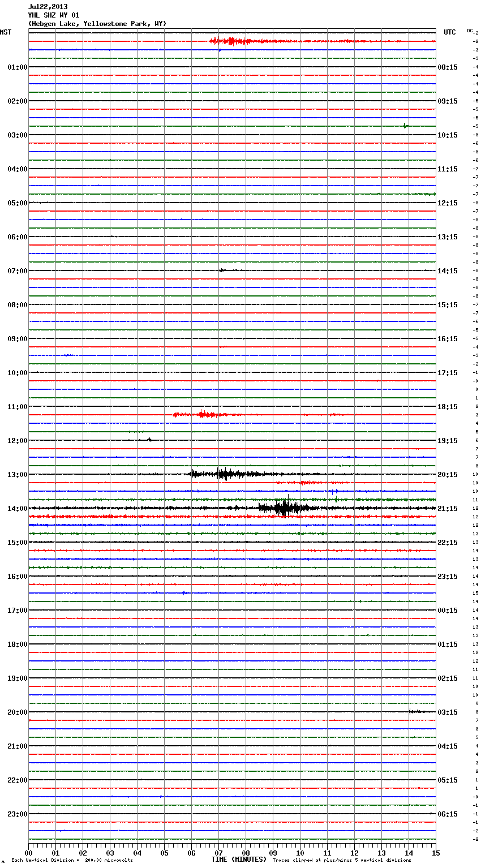
Task: Click the 00:15 UTC time label
Action: [x=448, y=611]
